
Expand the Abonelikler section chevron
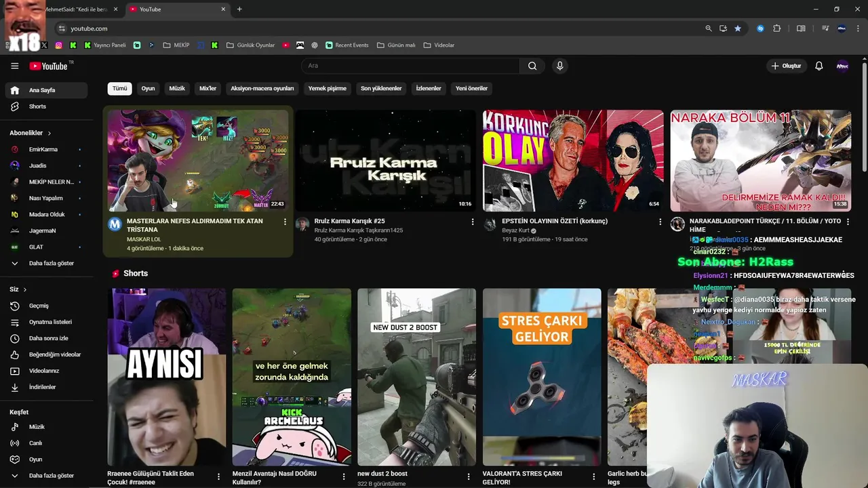[50, 134]
